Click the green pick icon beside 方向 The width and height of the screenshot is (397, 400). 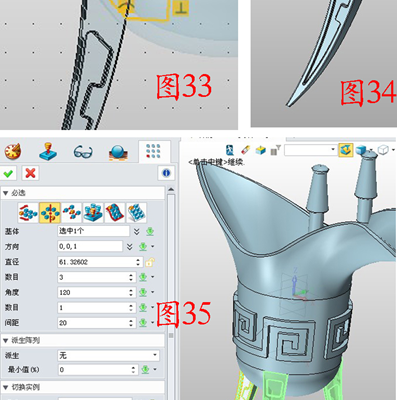[143, 247]
